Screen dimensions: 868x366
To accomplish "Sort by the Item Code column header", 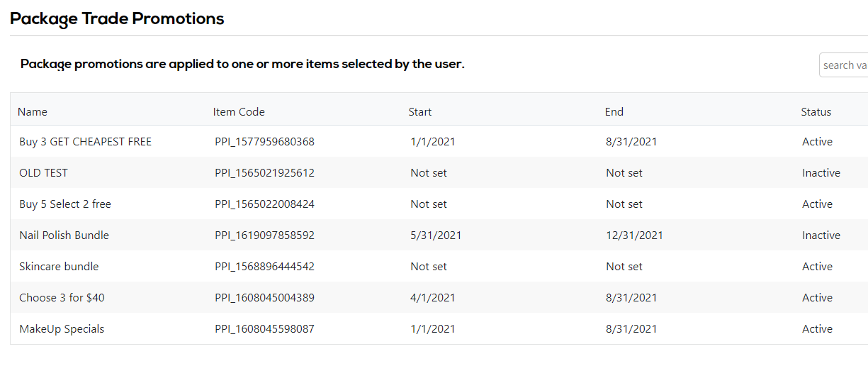I will click(x=239, y=111).
